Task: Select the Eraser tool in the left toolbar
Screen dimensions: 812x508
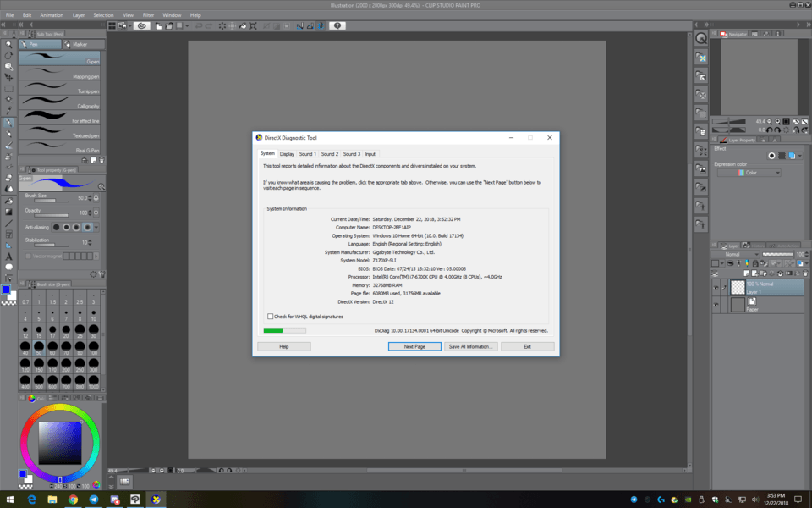Action: 7,175
